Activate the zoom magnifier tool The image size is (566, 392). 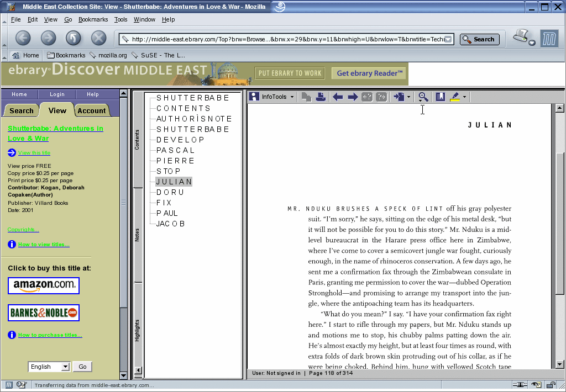click(423, 97)
